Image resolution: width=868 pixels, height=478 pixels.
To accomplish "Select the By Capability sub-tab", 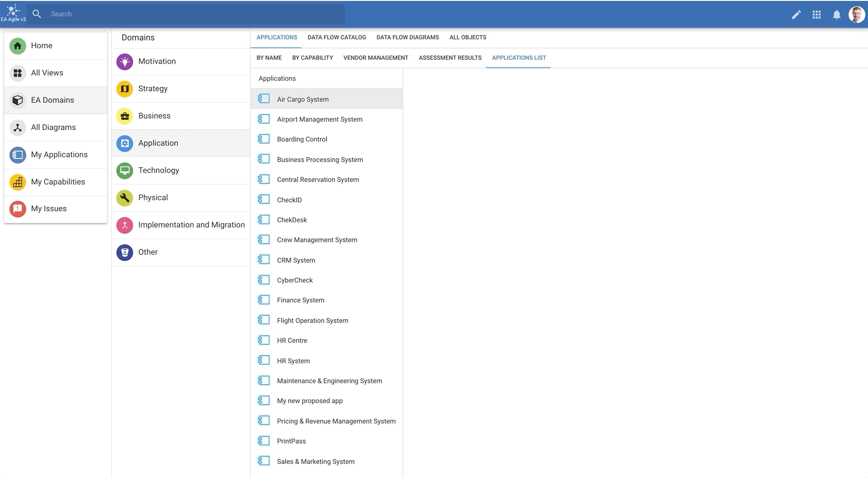I will [312, 58].
